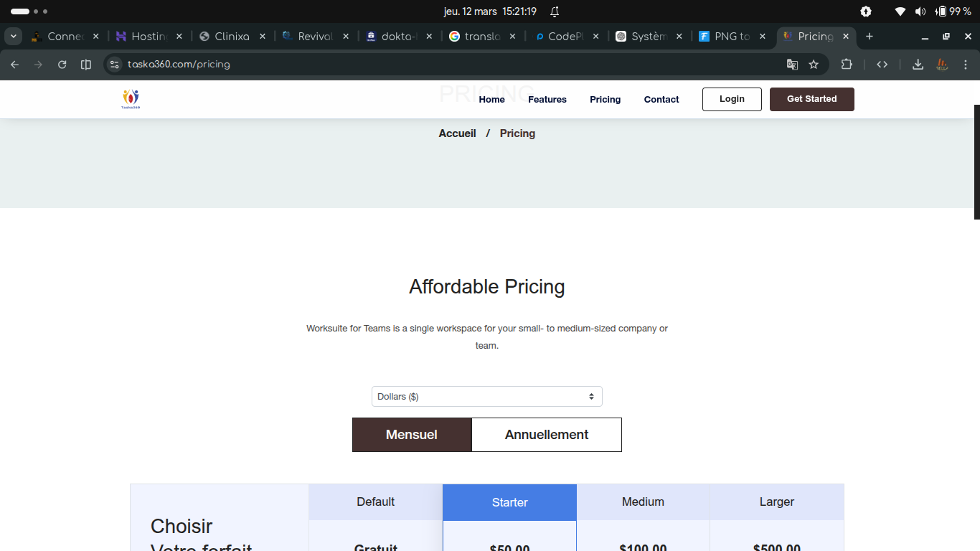This screenshot has height=551, width=980.
Task: Click the split view icon beside reload
Action: click(86, 65)
